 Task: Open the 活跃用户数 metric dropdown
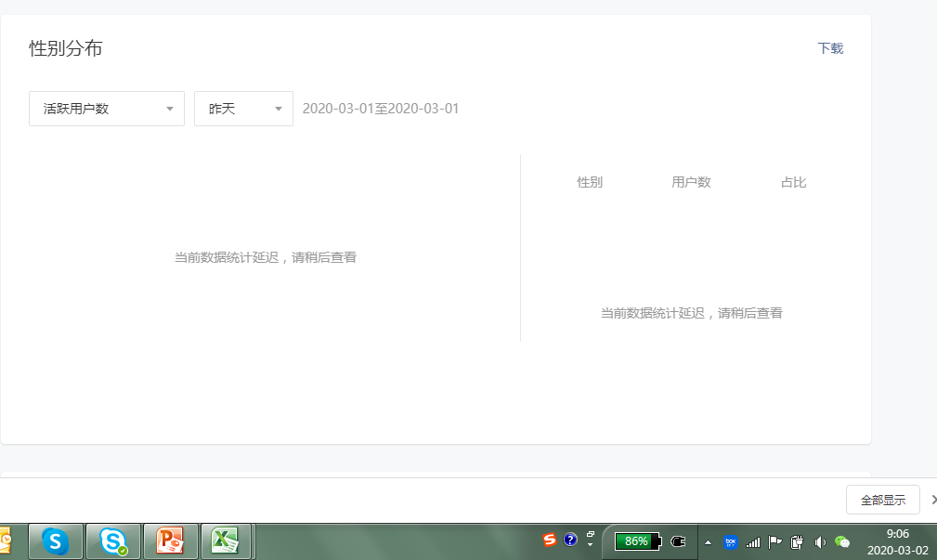(x=107, y=109)
